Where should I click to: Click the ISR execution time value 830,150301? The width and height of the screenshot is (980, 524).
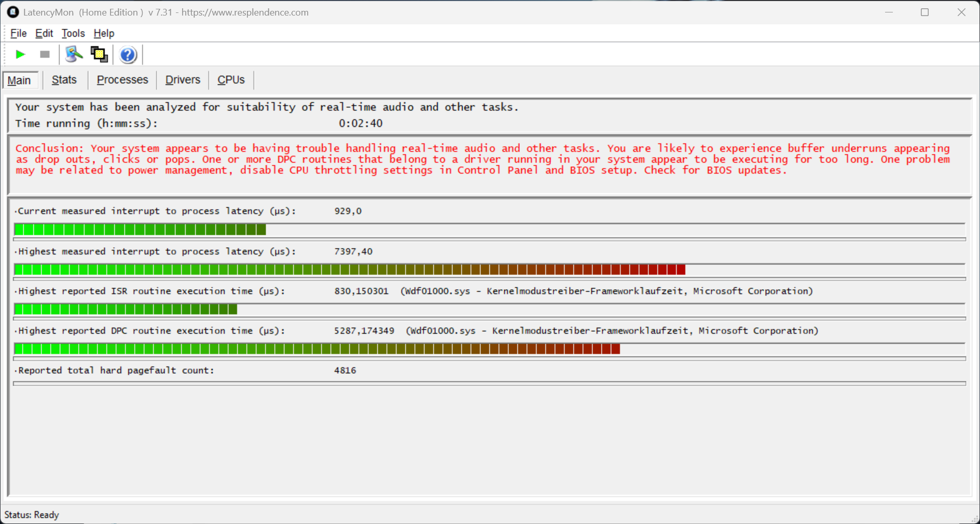pos(362,291)
